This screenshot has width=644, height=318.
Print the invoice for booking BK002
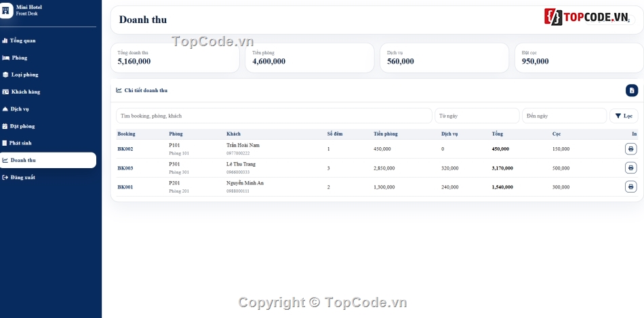(631, 148)
